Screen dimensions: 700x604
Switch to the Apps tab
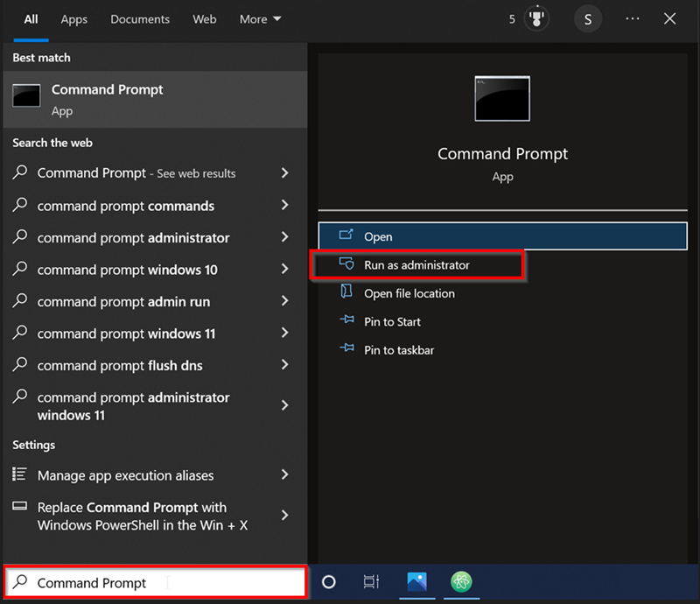click(x=73, y=19)
